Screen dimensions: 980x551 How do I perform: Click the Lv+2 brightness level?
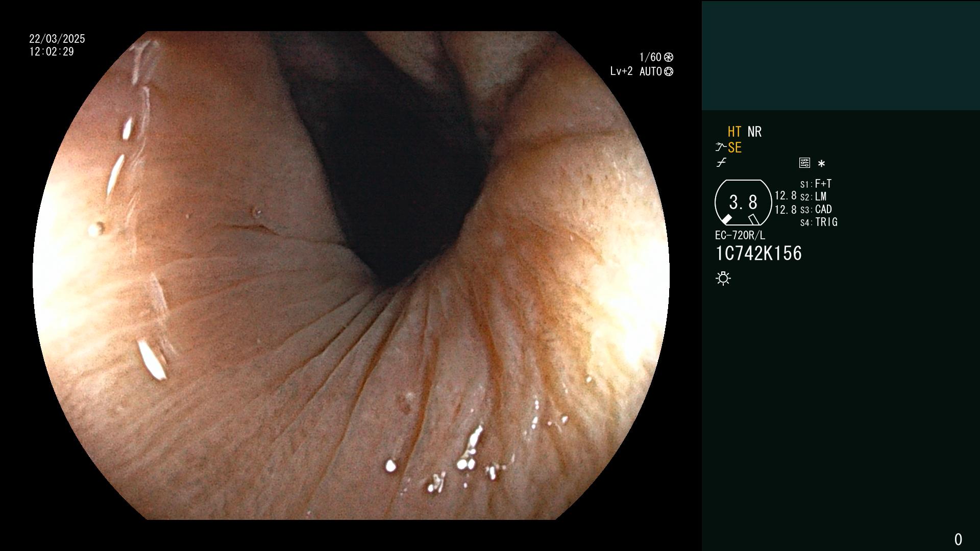[622, 71]
